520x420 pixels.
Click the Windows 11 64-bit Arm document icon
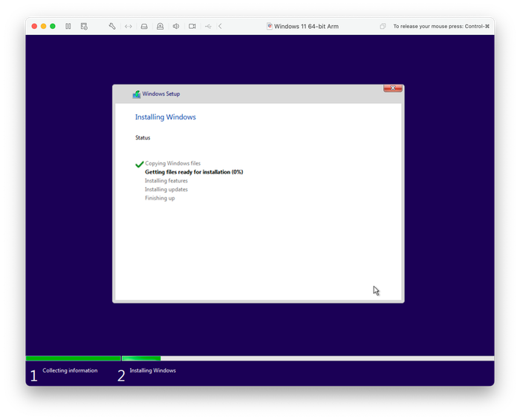click(270, 26)
